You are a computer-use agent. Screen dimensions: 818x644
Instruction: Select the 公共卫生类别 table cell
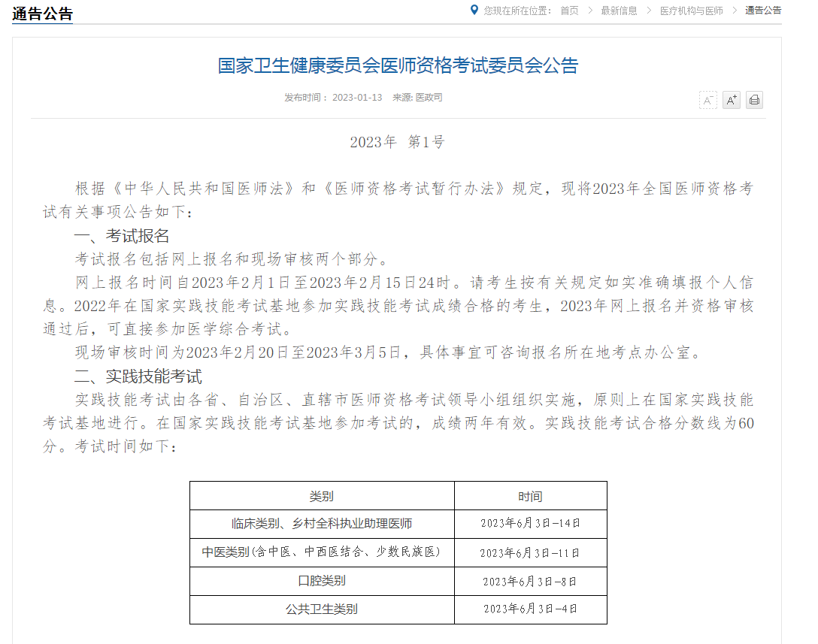[x=322, y=609]
